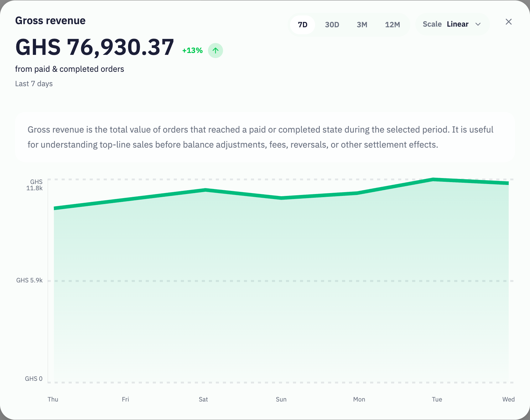530x420 pixels.
Task: Switch to the 12M time range
Action: [392, 25]
